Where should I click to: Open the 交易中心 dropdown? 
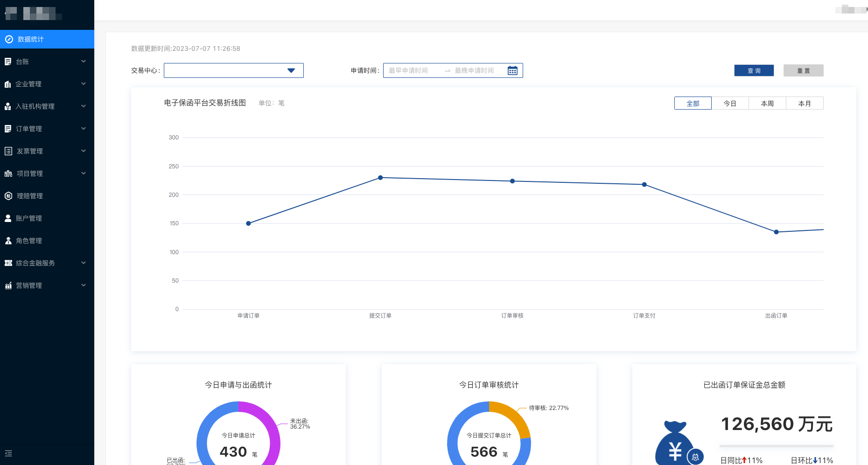point(234,70)
